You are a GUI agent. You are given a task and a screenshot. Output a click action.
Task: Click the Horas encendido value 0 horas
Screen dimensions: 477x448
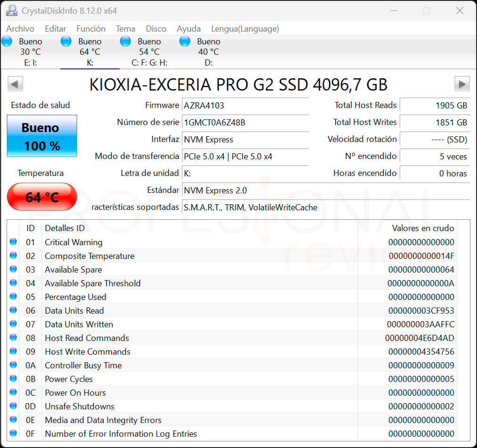(435, 174)
